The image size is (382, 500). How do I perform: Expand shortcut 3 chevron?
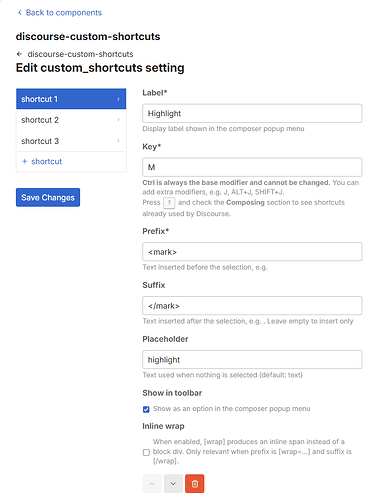[x=118, y=141]
